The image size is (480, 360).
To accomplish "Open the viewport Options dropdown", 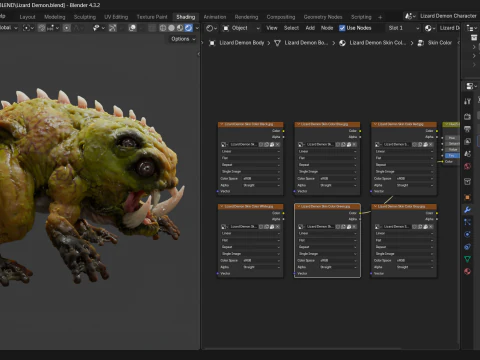I will click(183, 39).
